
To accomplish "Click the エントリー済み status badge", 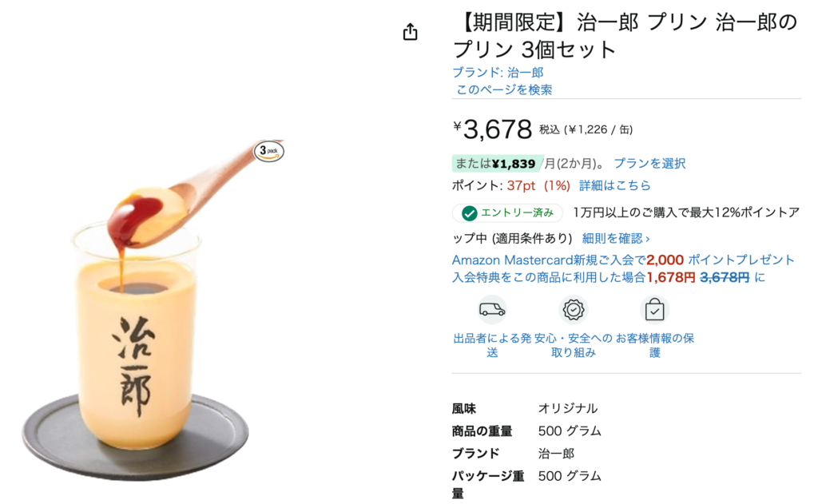I will [507, 213].
